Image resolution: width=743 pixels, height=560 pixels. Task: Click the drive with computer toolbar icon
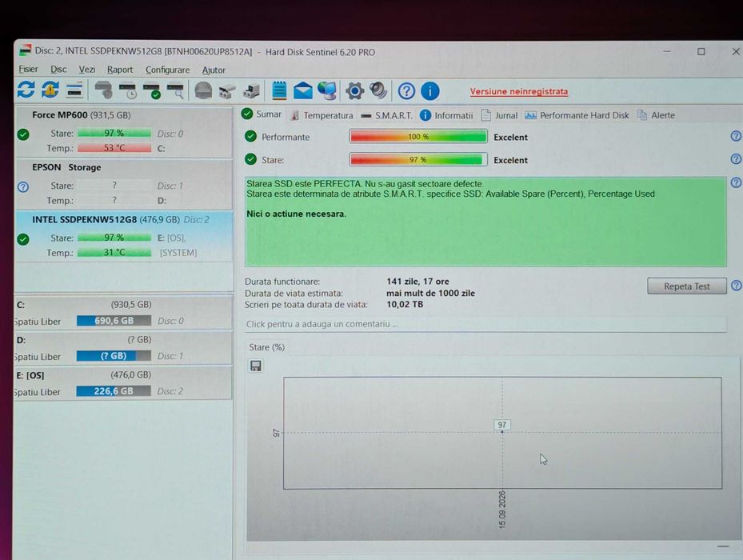point(252,90)
